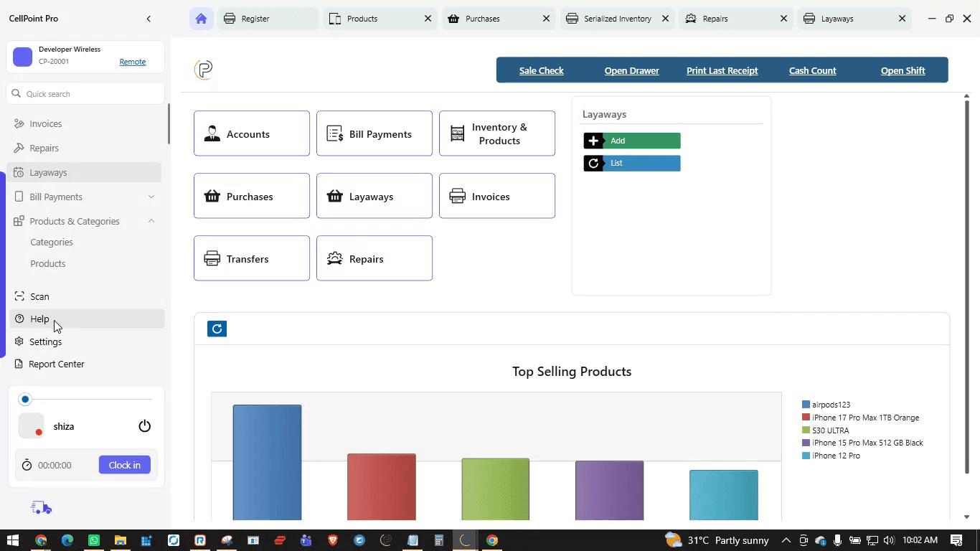Click the Open Shift link
The height and width of the screenshot is (551, 980).
tap(903, 70)
